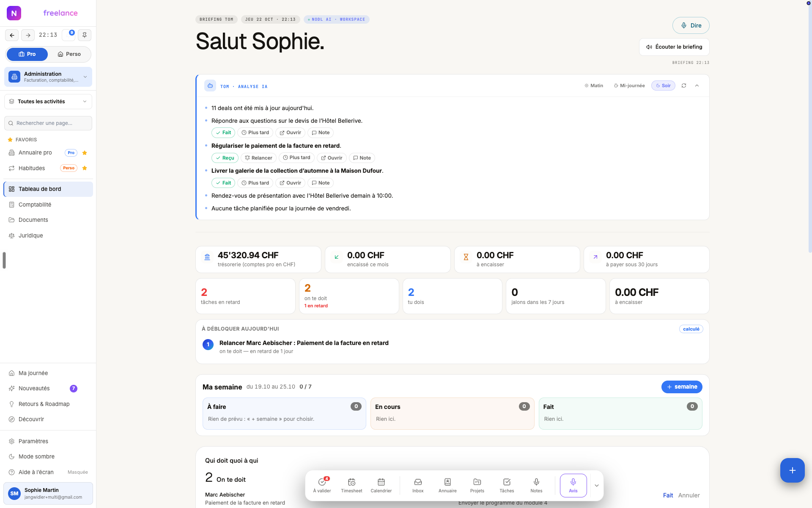Open Calendrier from the dock
This screenshot has width=812, height=508.
pos(381,485)
